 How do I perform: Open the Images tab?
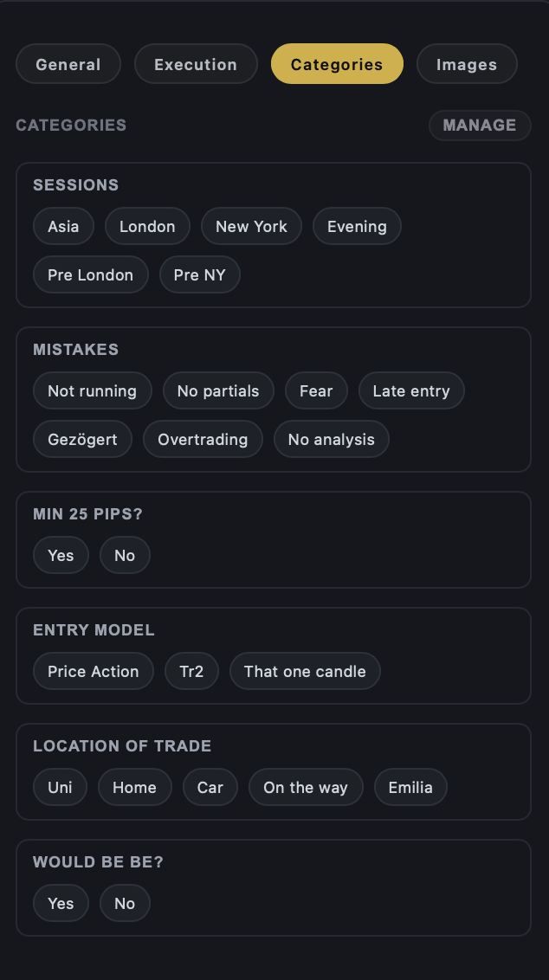pyautogui.click(x=467, y=63)
